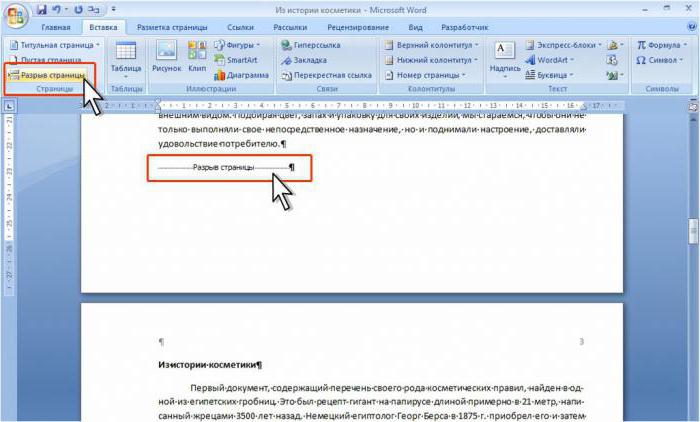Open the Таблица insert table menu
700x422 pixels.
click(x=126, y=59)
